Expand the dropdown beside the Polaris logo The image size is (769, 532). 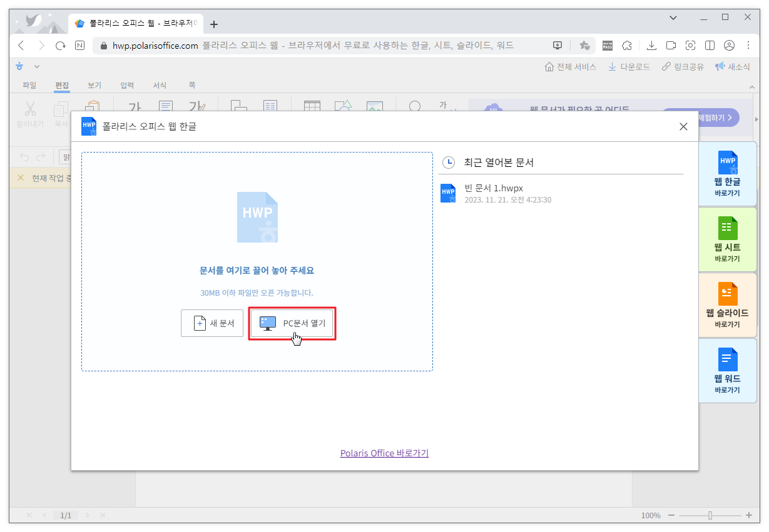(36, 66)
